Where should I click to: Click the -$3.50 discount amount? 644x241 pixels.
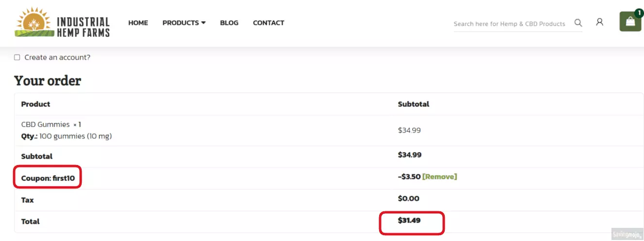point(409,177)
